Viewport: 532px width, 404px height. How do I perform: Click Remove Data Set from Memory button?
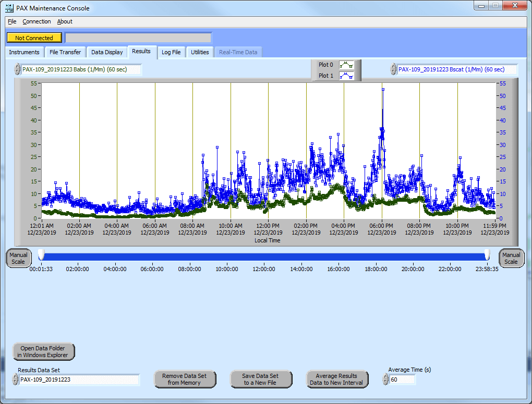pos(185,379)
